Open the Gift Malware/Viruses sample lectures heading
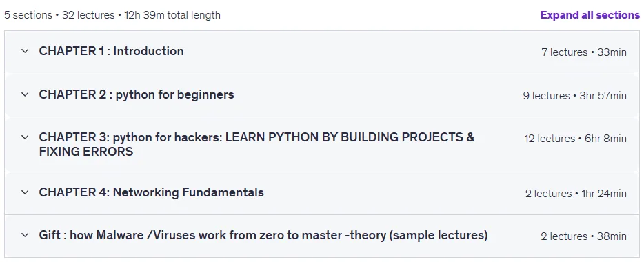This screenshot has height=262, width=644. point(263,235)
